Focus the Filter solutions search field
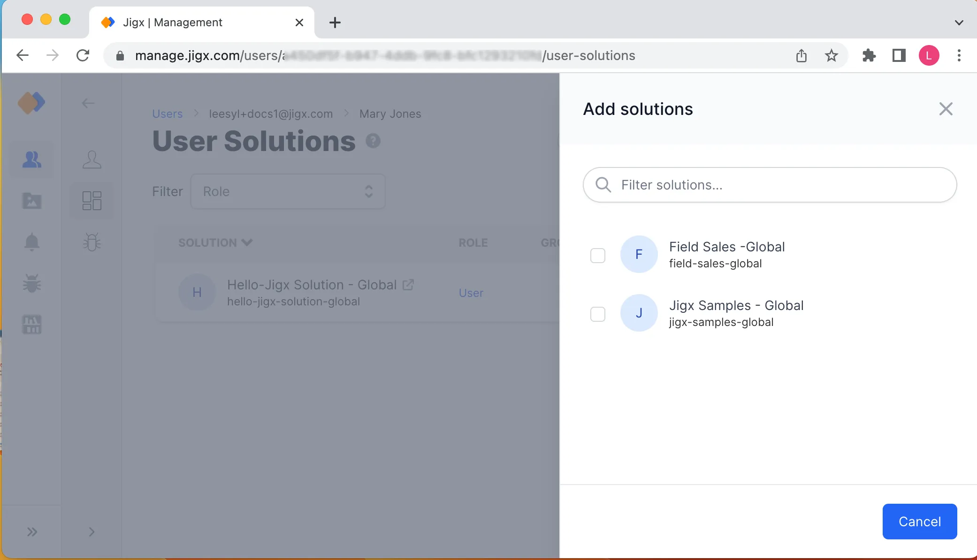The height and width of the screenshot is (560, 977). (770, 185)
